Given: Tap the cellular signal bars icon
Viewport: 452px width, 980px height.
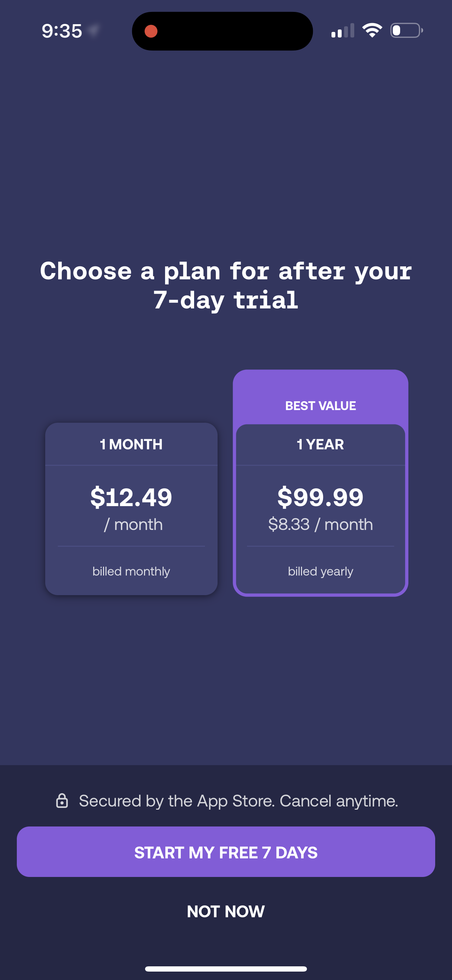Looking at the screenshot, I should [x=343, y=31].
